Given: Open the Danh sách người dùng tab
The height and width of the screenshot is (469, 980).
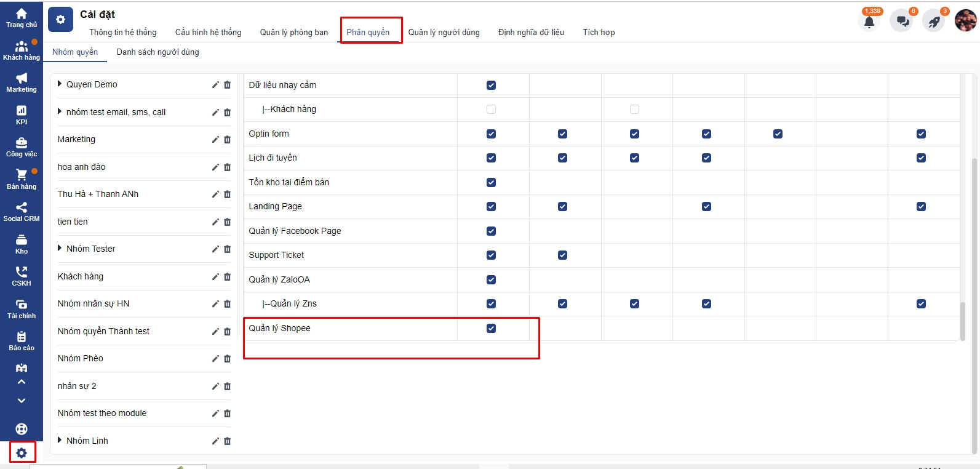Looking at the screenshot, I should point(157,52).
